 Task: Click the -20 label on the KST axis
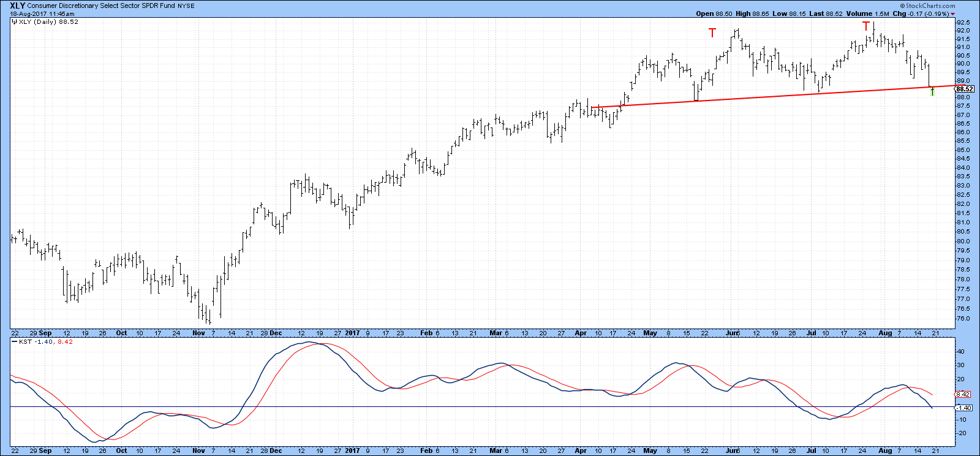pos(962,433)
